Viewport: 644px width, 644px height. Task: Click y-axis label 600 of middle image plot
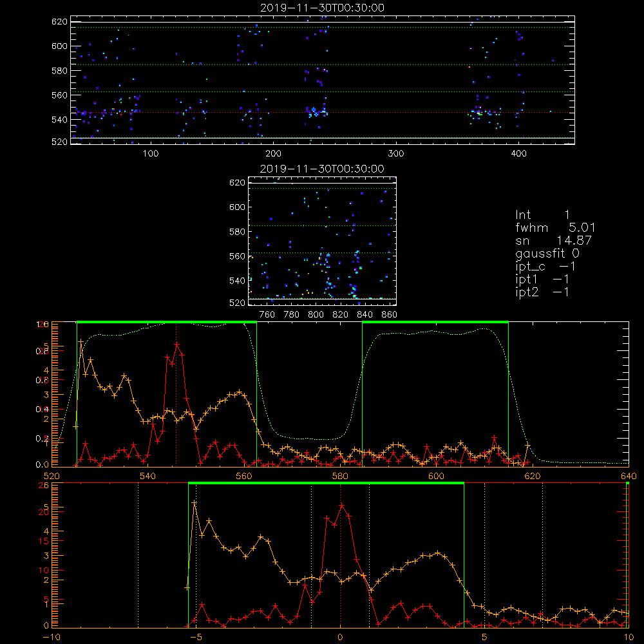coord(238,207)
